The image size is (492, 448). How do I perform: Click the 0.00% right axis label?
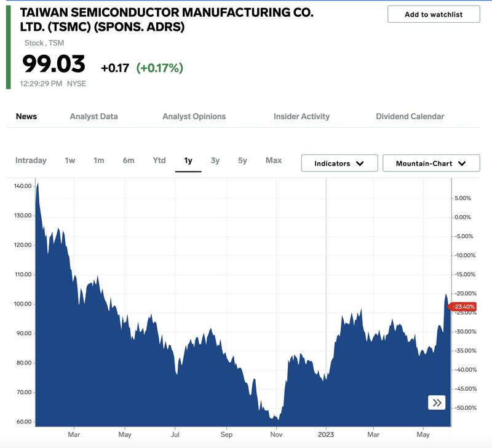pyautogui.click(x=462, y=218)
